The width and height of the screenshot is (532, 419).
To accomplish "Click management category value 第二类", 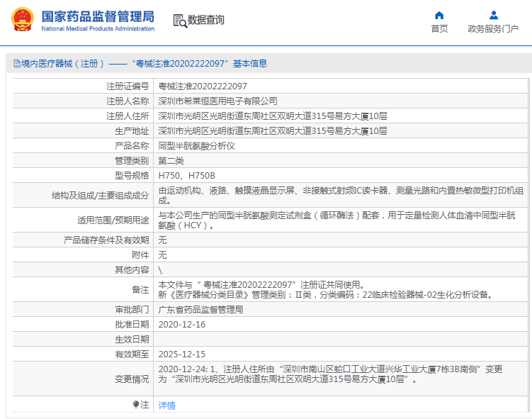I will pyautogui.click(x=171, y=161).
